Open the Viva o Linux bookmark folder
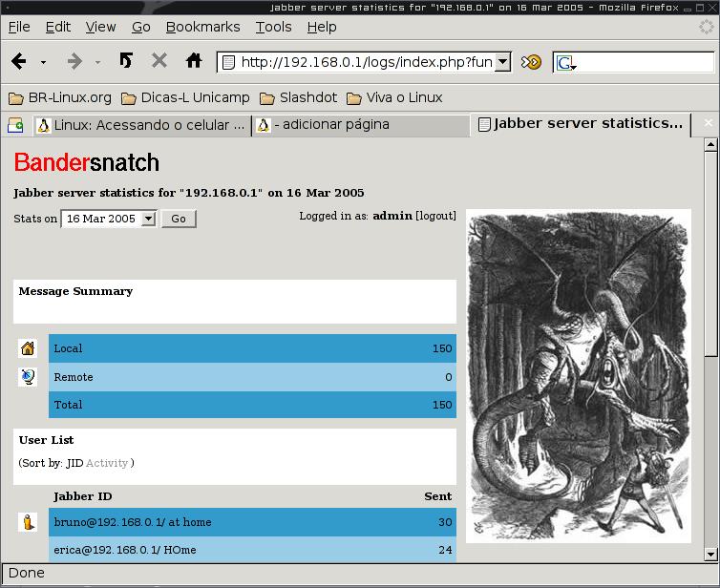Image resolution: width=720 pixels, height=588 pixels. (394, 97)
